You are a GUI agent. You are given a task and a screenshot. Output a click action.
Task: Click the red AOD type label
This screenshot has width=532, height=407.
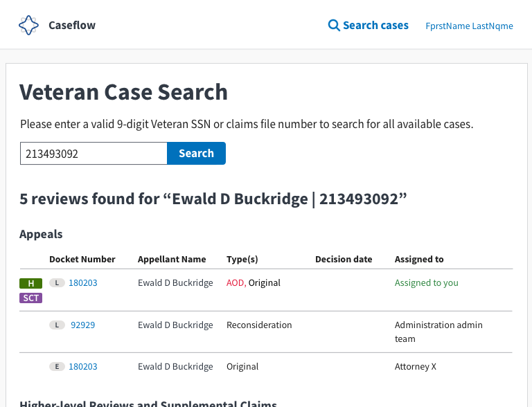[236, 283]
